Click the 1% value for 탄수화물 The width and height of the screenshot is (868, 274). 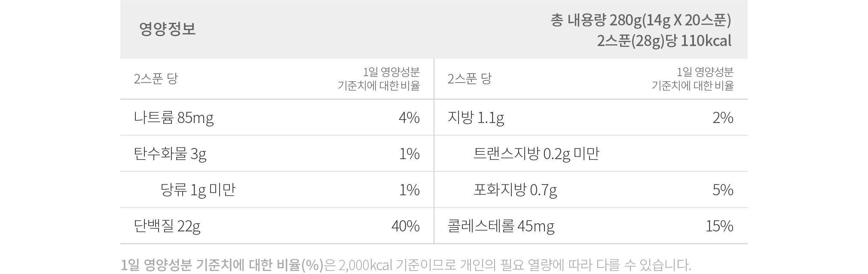pyautogui.click(x=409, y=154)
